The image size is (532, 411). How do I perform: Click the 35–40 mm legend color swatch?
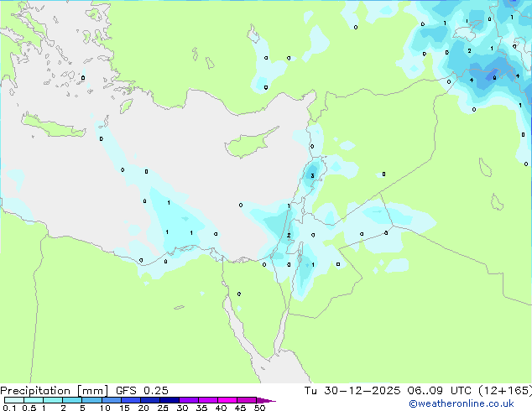click(207, 400)
